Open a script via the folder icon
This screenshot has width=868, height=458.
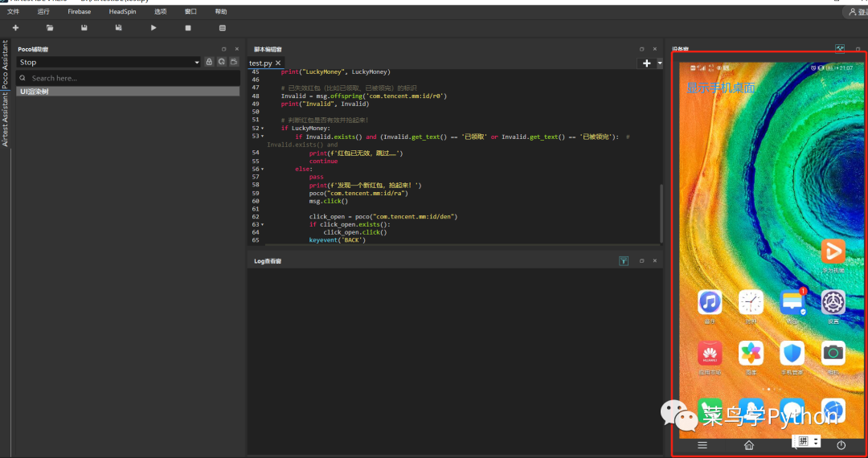[x=50, y=27]
